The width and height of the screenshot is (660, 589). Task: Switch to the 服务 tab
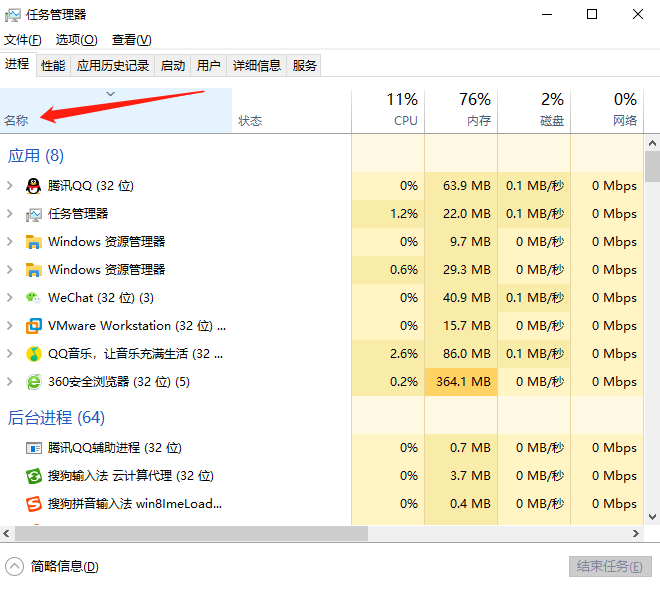click(304, 66)
